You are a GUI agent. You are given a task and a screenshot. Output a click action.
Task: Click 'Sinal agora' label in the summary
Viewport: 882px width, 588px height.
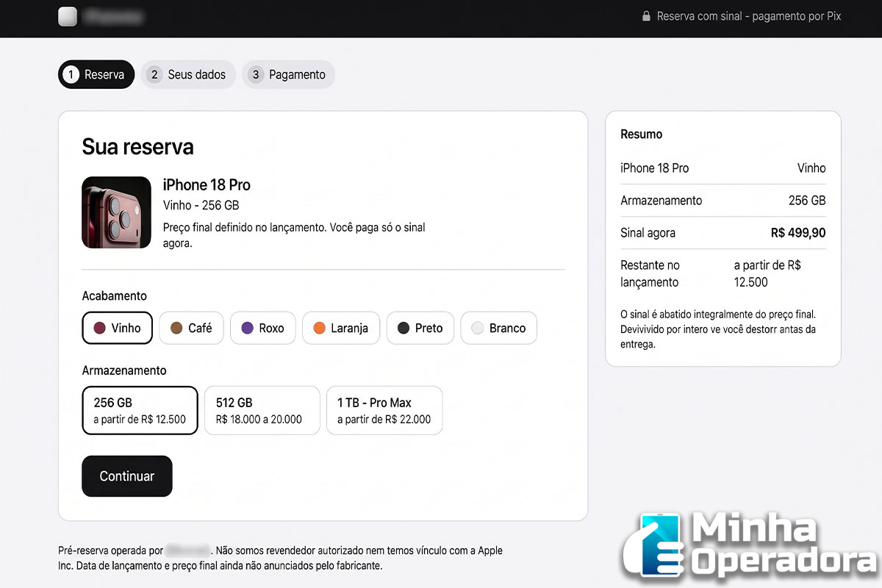pos(648,233)
